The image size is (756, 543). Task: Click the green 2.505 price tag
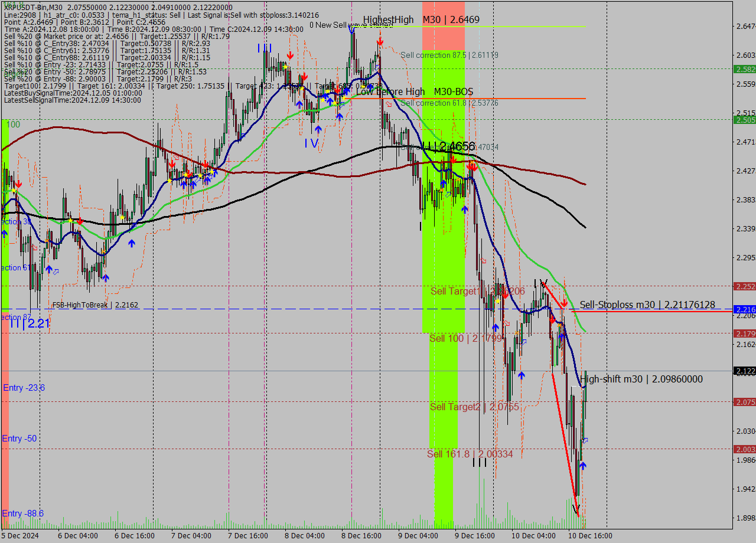click(744, 120)
